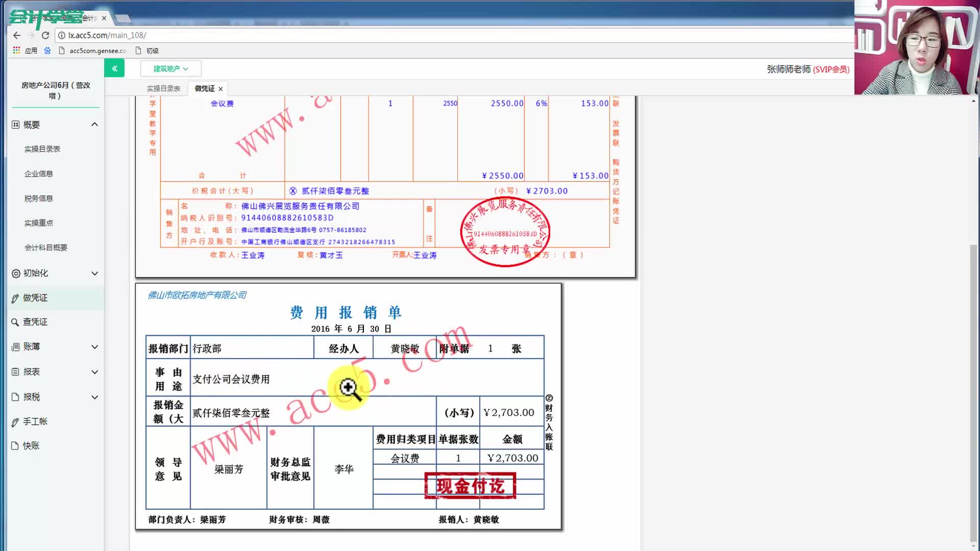Expand the 报税 section

(x=94, y=397)
